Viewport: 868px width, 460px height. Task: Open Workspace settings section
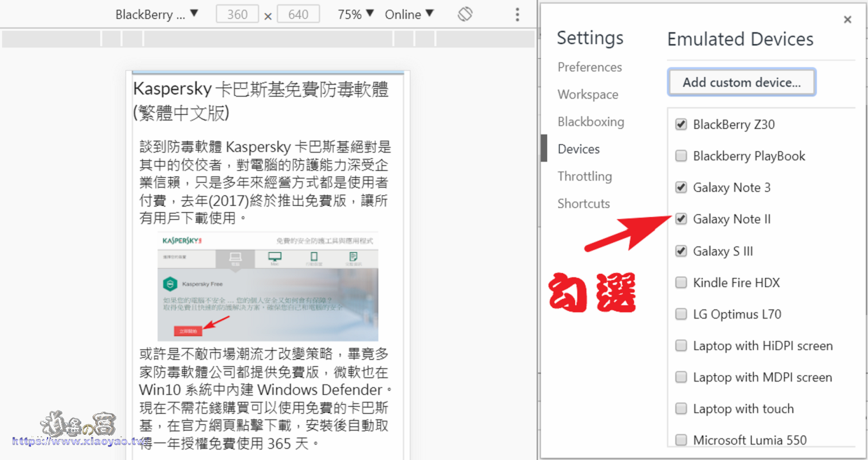(x=588, y=95)
